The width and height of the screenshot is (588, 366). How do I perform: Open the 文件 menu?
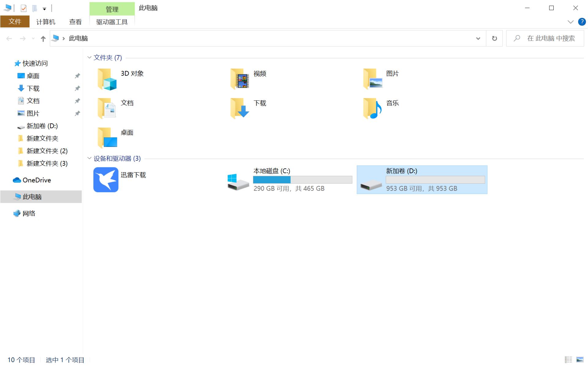pyautogui.click(x=15, y=22)
